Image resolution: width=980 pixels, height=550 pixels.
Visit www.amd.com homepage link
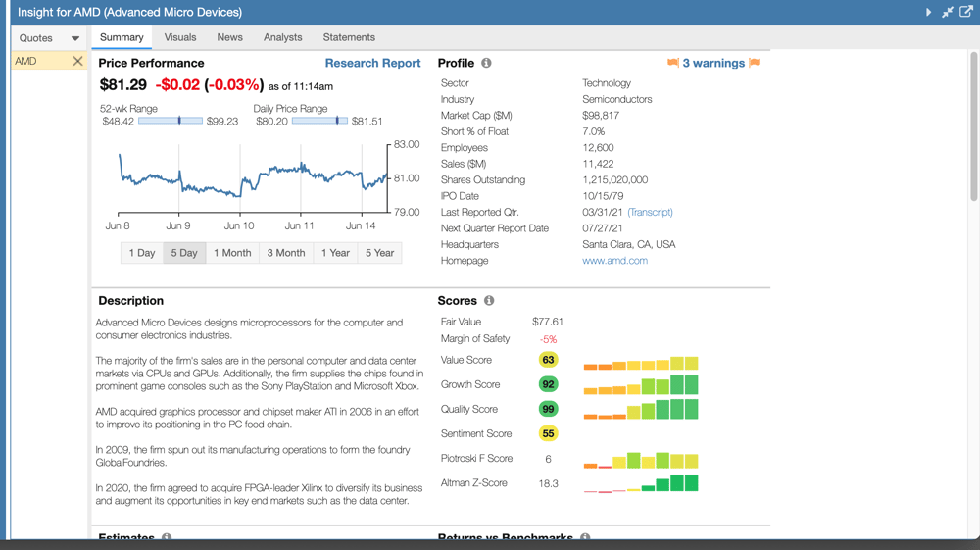[x=614, y=261]
